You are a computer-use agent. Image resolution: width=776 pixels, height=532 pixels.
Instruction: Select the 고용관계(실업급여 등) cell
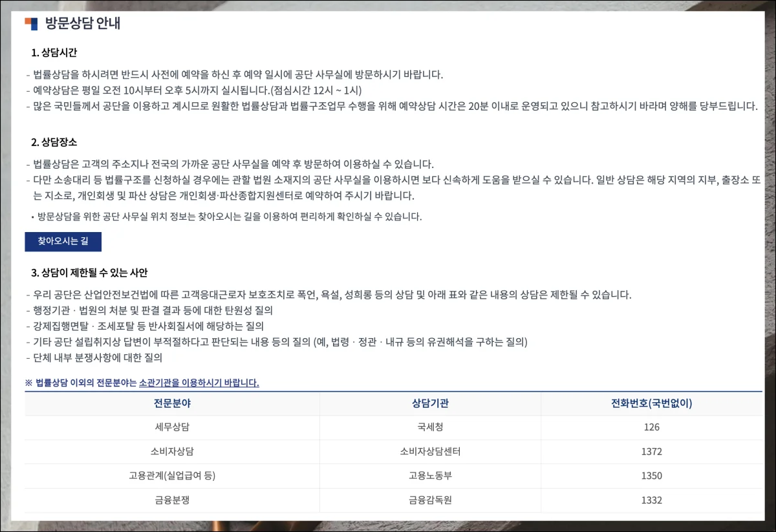(x=172, y=476)
